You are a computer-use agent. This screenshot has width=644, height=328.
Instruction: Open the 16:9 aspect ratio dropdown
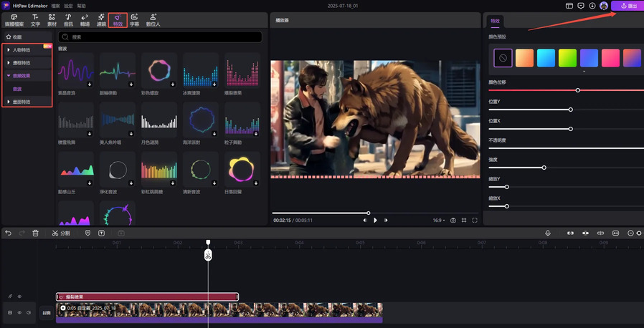[x=437, y=220]
